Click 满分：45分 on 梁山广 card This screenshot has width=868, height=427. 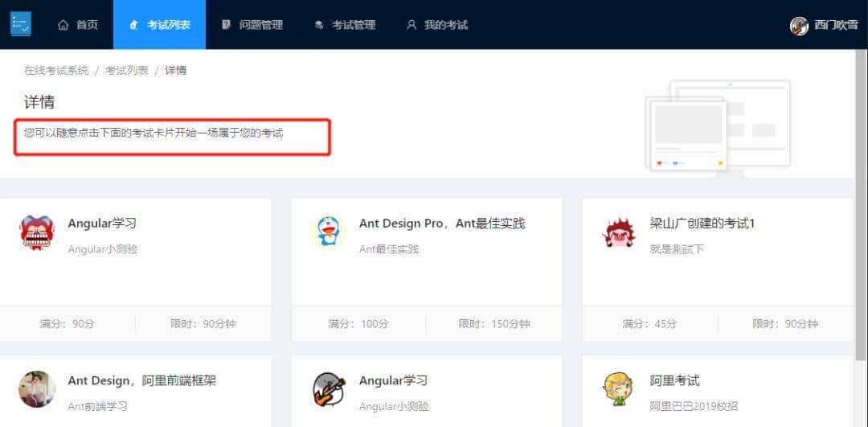click(649, 323)
